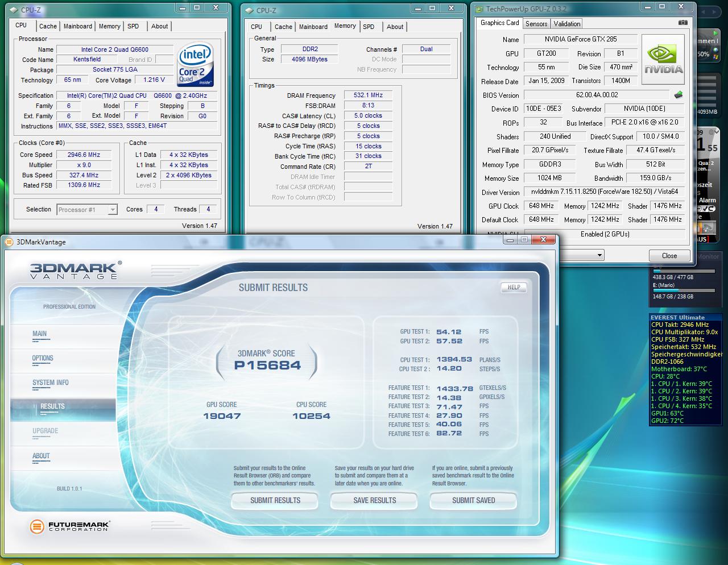Click the Submit Results button

275,500
